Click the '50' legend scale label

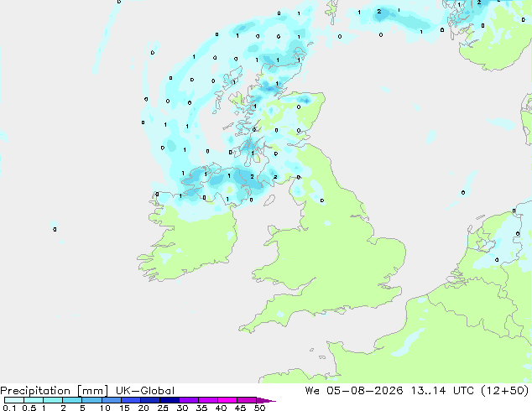click(x=259, y=408)
